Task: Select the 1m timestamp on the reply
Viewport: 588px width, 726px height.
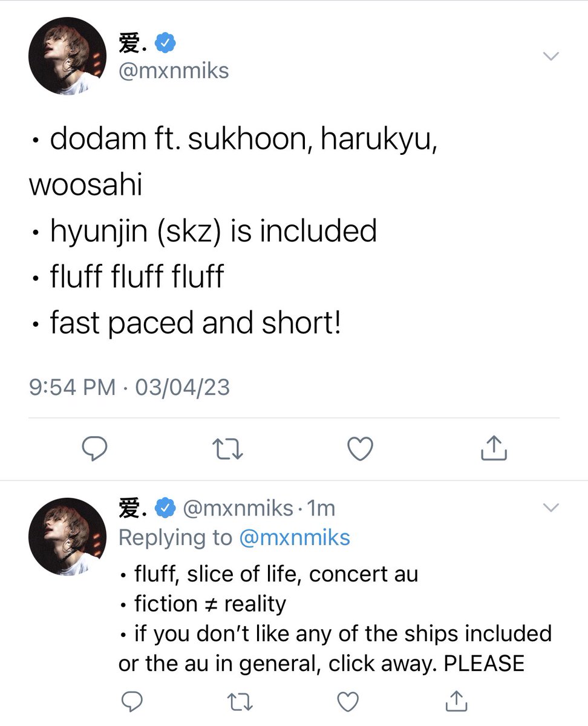Action: pos(321,509)
